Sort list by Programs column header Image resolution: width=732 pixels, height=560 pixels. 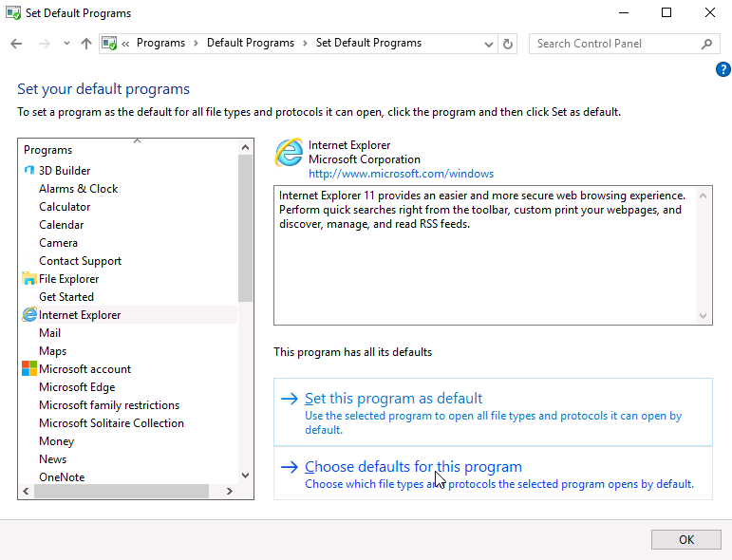(48, 150)
